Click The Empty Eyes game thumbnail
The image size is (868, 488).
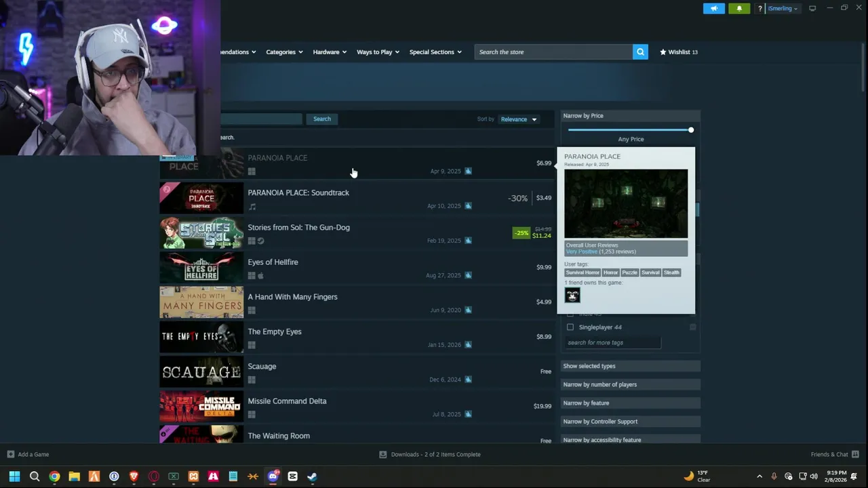[201, 337]
